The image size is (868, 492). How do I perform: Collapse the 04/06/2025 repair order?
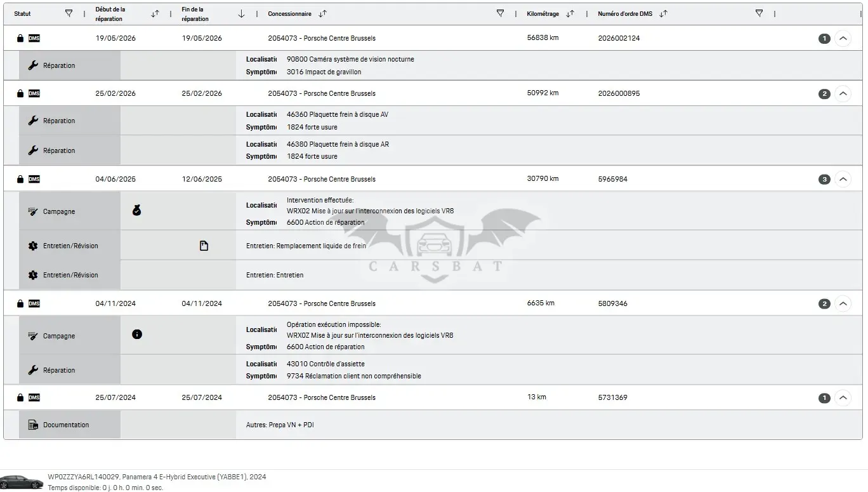click(843, 179)
